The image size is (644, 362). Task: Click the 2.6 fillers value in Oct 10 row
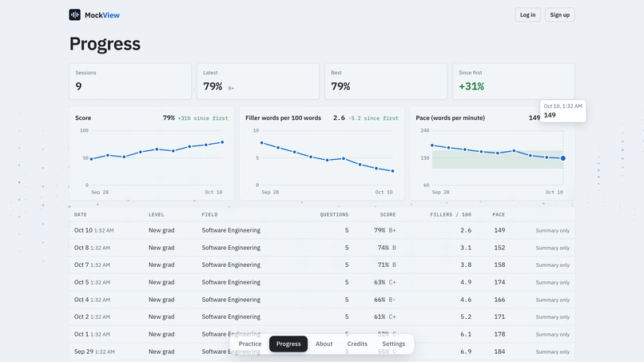466,230
